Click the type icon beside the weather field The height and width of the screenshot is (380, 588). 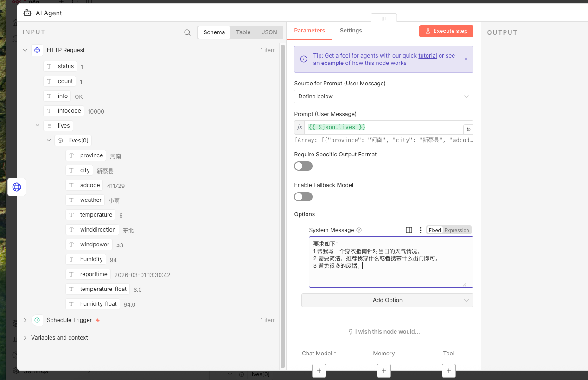click(71, 200)
